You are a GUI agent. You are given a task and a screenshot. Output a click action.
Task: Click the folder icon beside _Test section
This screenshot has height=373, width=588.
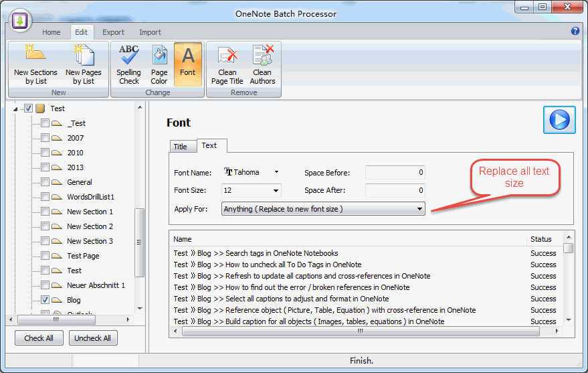tap(57, 123)
